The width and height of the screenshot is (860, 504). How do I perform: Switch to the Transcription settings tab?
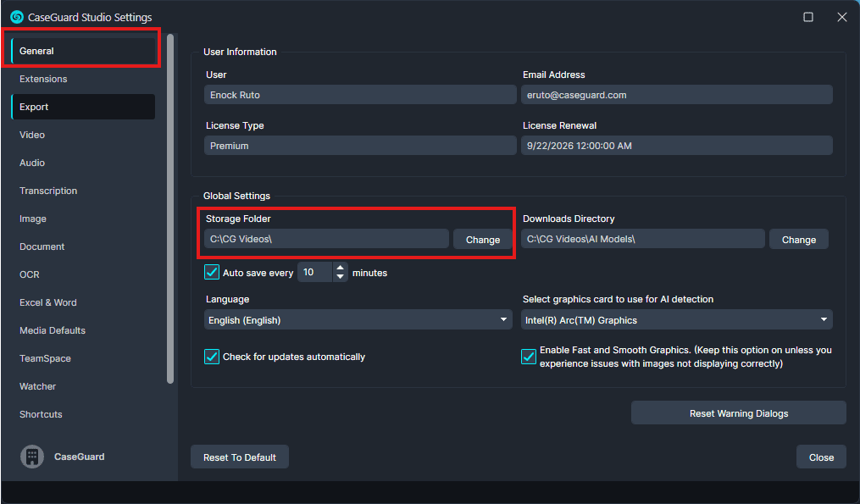coord(48,191)
